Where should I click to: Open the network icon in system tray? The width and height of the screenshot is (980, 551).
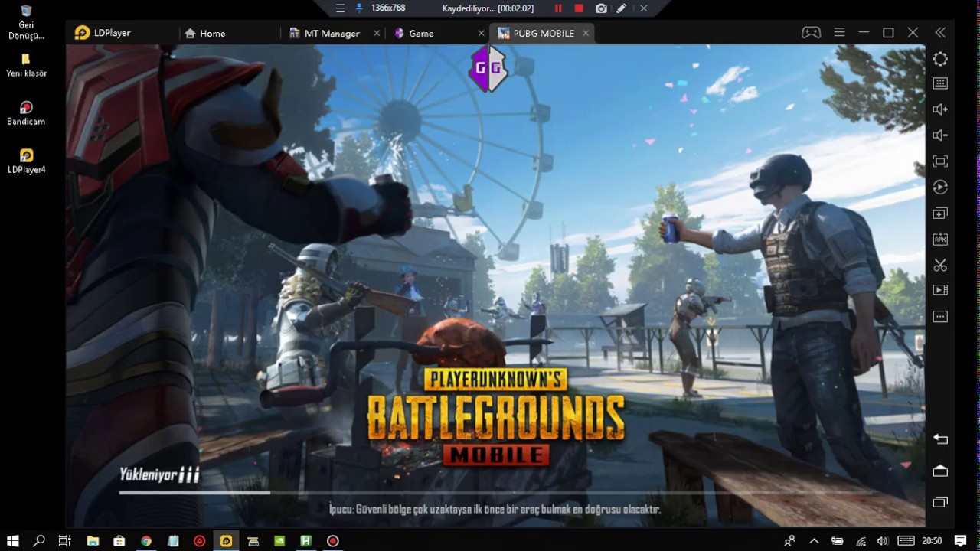[x=861, y=541]
